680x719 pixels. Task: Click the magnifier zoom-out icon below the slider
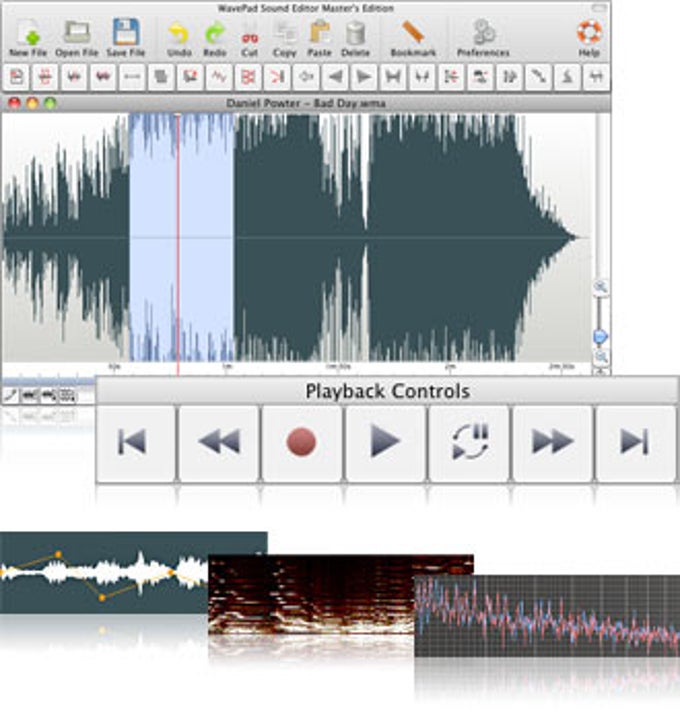click(x=601, y=356)
